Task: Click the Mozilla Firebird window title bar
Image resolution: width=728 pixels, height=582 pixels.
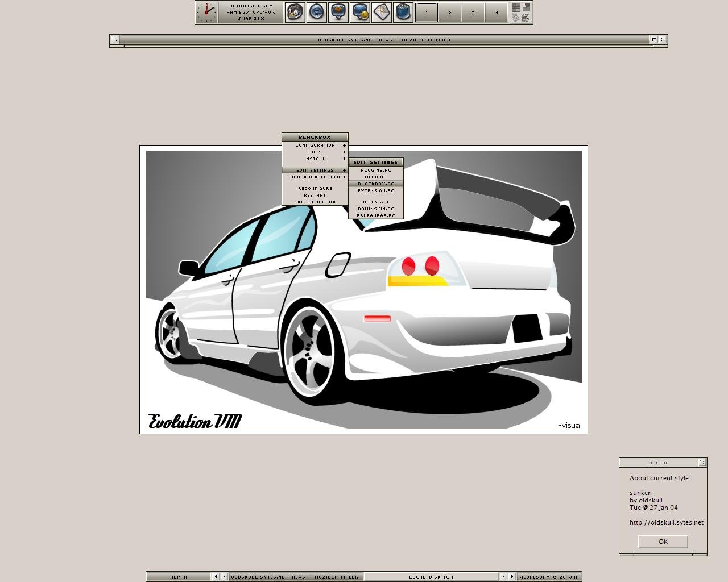Action: [x=384, y=40]
